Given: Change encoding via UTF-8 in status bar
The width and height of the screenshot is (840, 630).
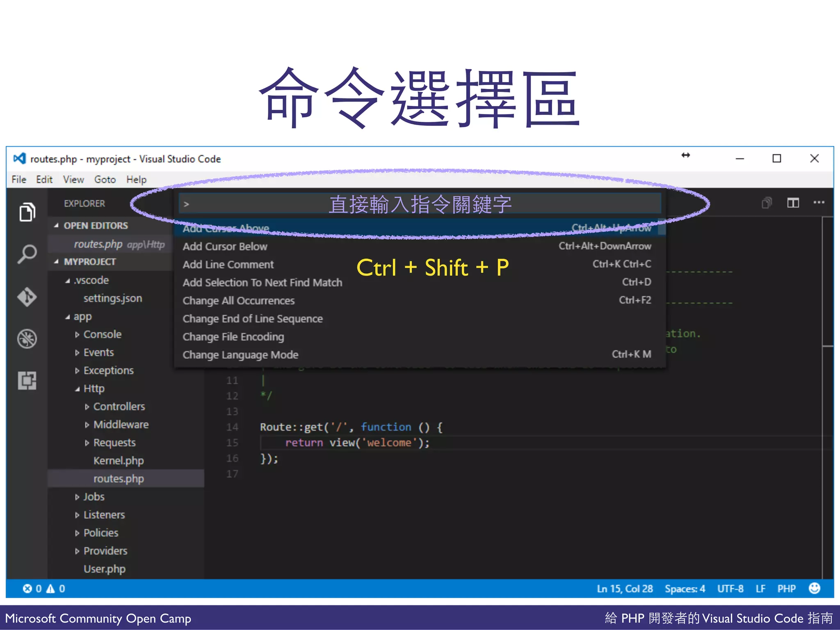Looking at the screenshot, I should pos(730,589).
